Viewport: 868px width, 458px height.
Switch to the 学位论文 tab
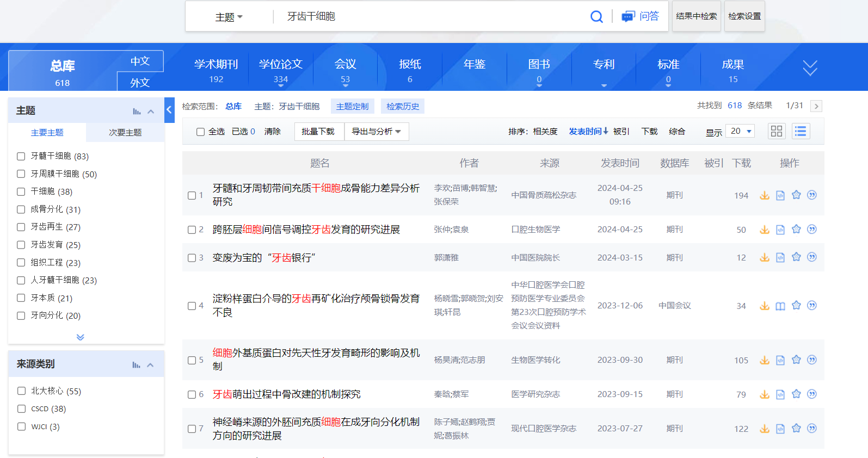tap(281, 70)
